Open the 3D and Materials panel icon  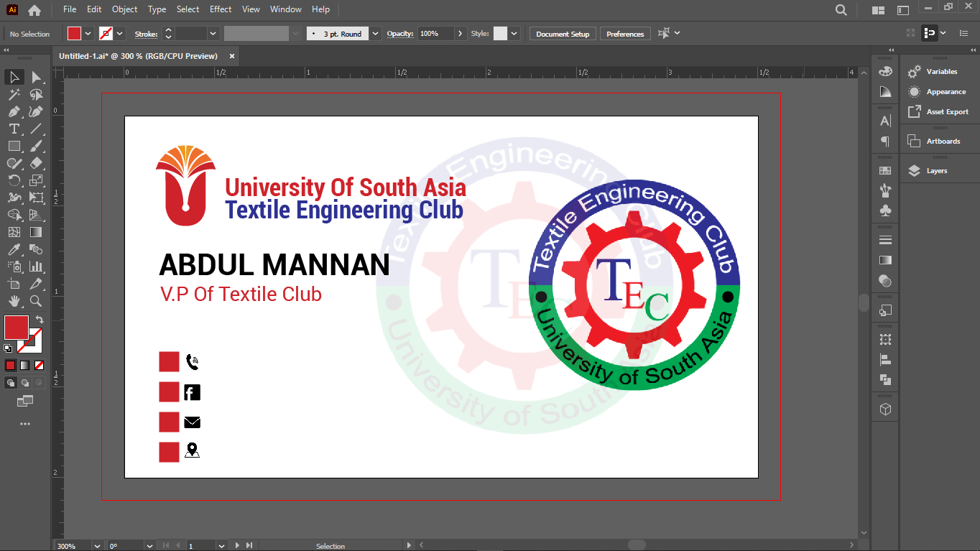[x=885, y=409]
